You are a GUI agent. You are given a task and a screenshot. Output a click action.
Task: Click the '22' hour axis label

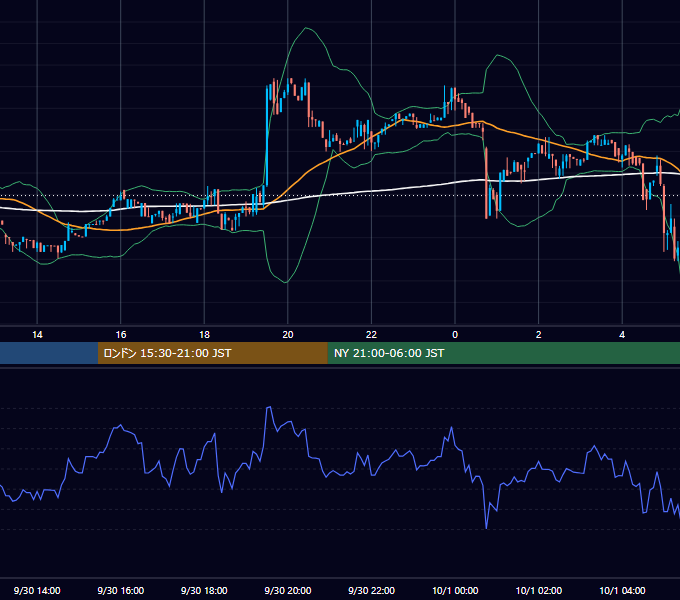pyautogui.click(x=371, y=335)
